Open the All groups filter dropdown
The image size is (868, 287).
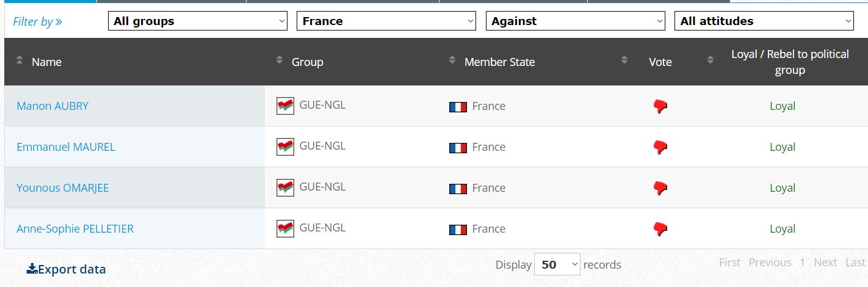pos(198,21)
